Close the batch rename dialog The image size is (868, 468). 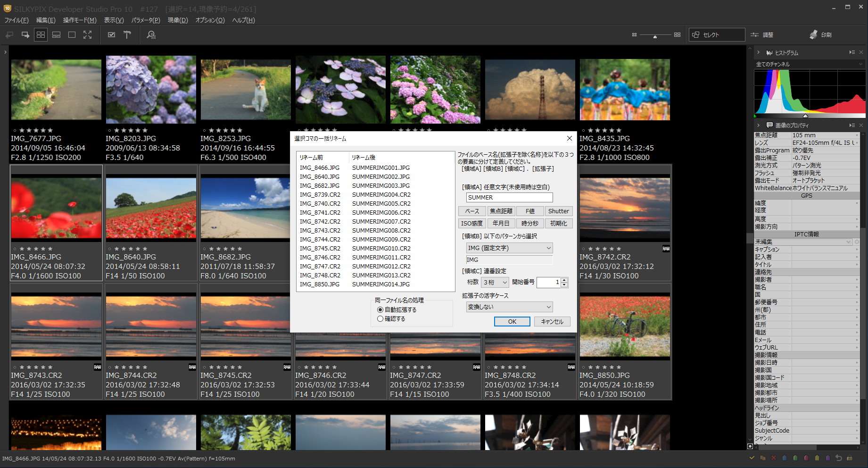pyautogui.click(x=570, y=138)
